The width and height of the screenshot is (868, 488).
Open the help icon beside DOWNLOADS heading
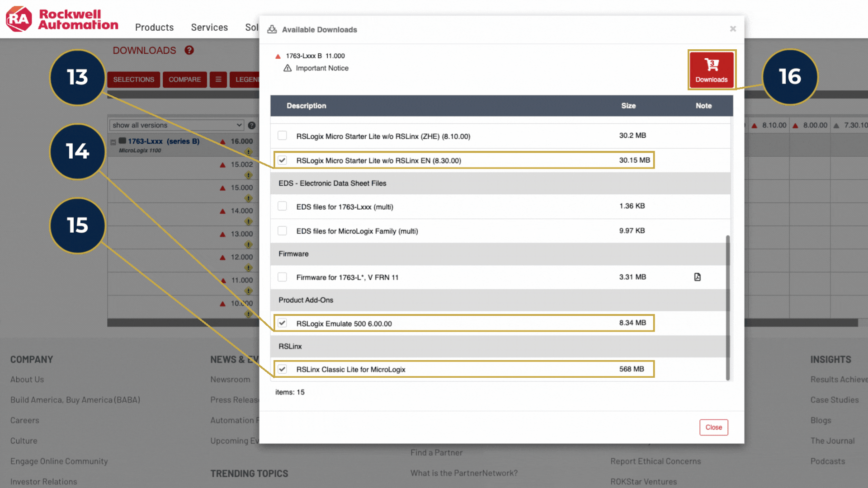(x=189, y=51)
